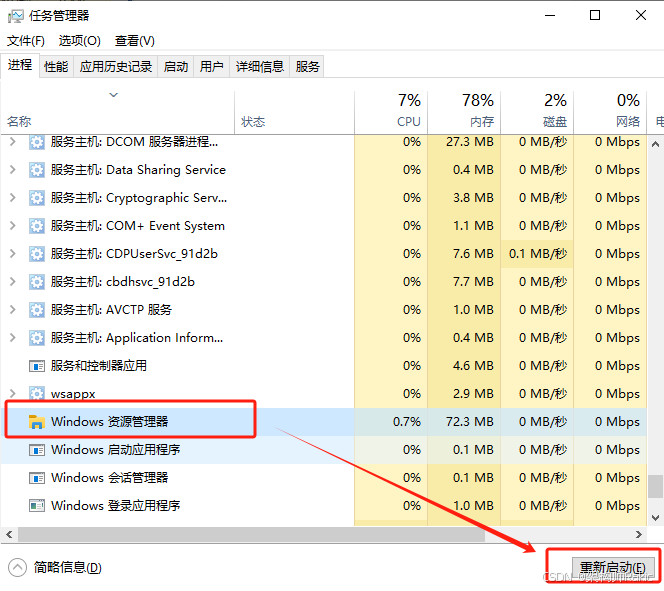The height and width of the screenshot is (591, 664).
Task: Click 简略信息(D) to show fewer details
Action: pyautogui.click(x=68, y=567)
